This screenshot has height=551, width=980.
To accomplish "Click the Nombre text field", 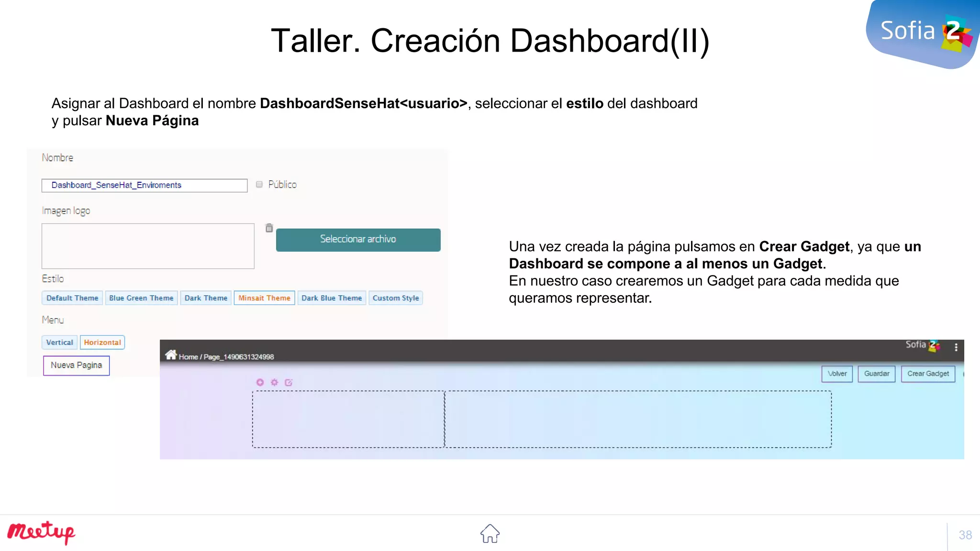I will click(145, 186).
